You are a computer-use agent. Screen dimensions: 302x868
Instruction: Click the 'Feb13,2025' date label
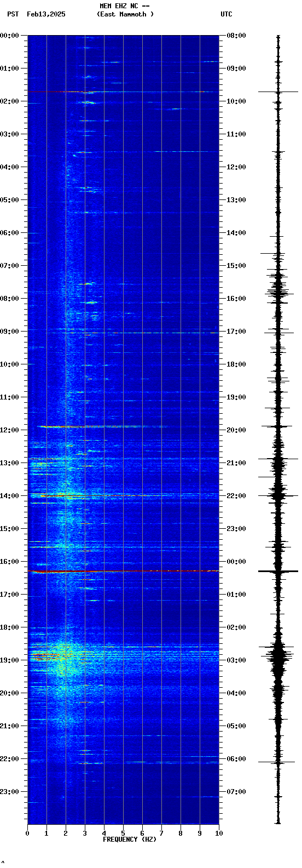[x=46, y=14]
